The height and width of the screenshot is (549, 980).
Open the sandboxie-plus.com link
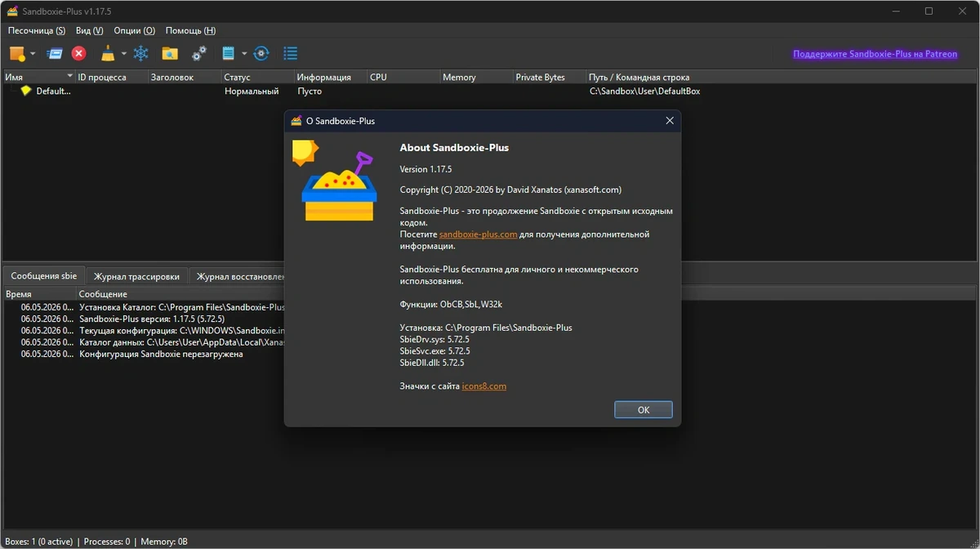pos(478,234)
